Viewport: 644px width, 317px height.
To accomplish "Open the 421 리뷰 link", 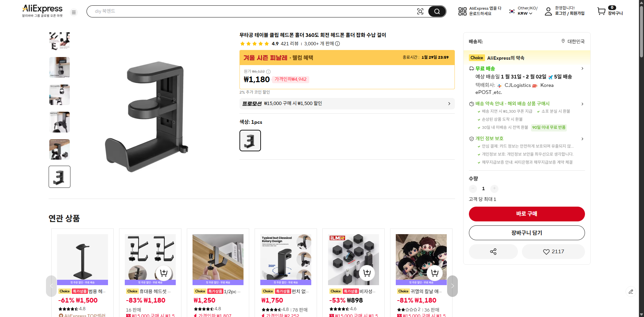I will 290,44.
